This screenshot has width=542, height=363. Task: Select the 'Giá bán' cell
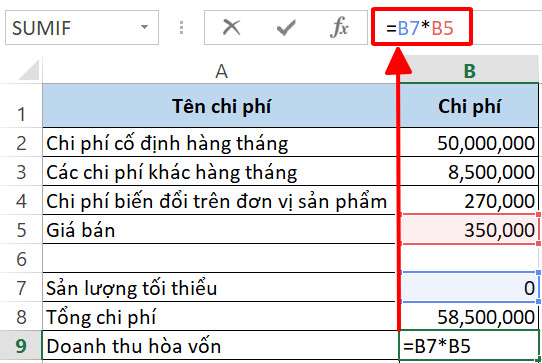pos(221,229)
